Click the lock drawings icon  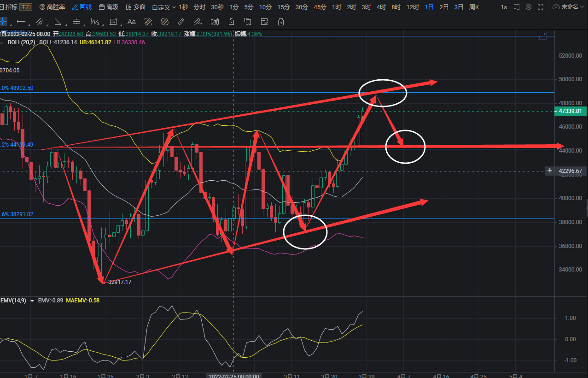coord(231,22)
